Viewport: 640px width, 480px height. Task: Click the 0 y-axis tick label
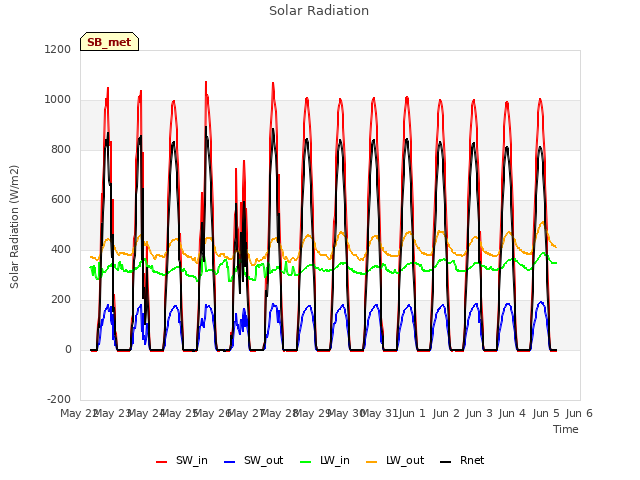click(68, 349)
